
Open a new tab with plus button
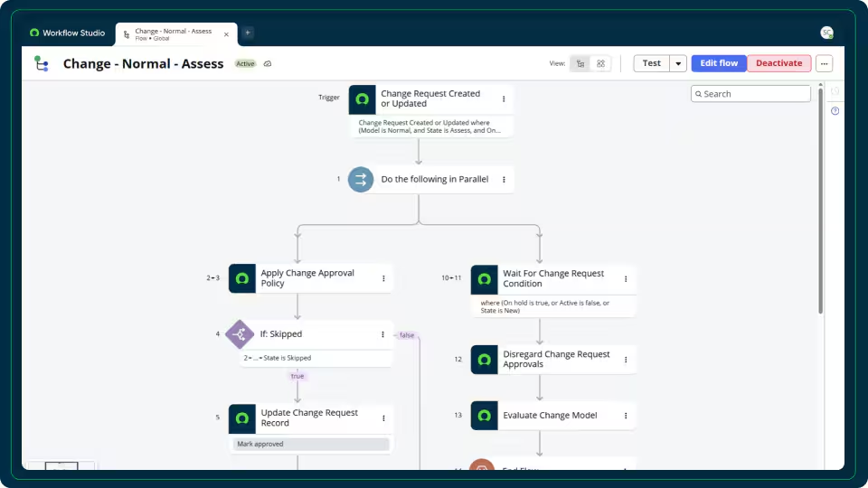pyautogui.click(x=248, y=33)
